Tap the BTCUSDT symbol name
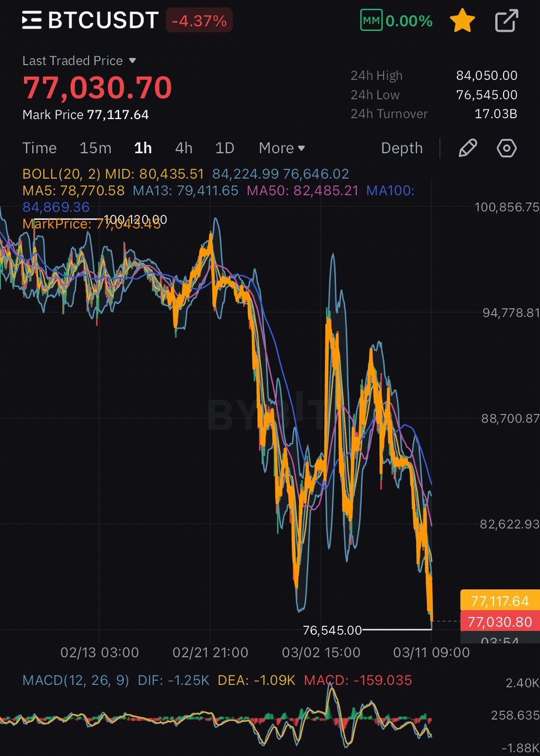Screen dimensions: 540x756 [103, 21]
